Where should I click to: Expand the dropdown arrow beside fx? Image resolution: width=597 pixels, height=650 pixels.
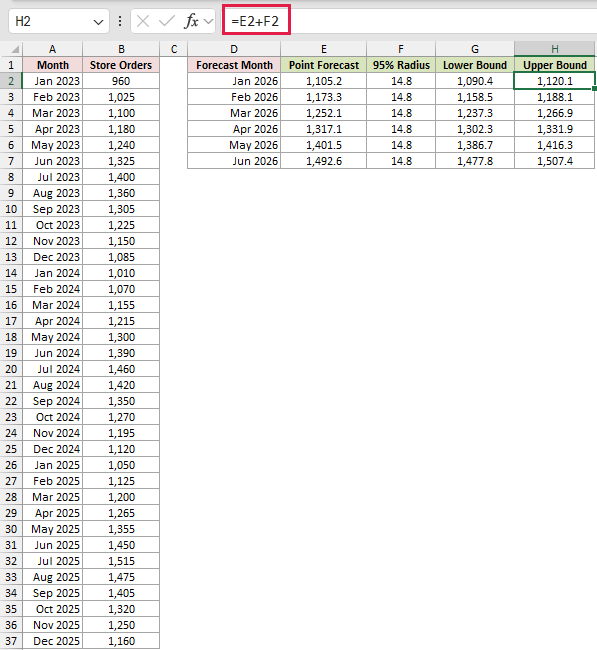pos(209,21)
